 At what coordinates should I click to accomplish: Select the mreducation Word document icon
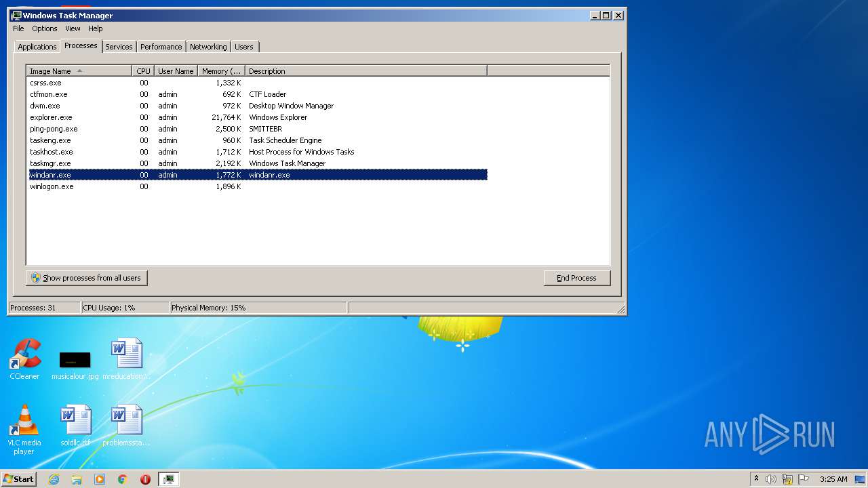point(127,359)
